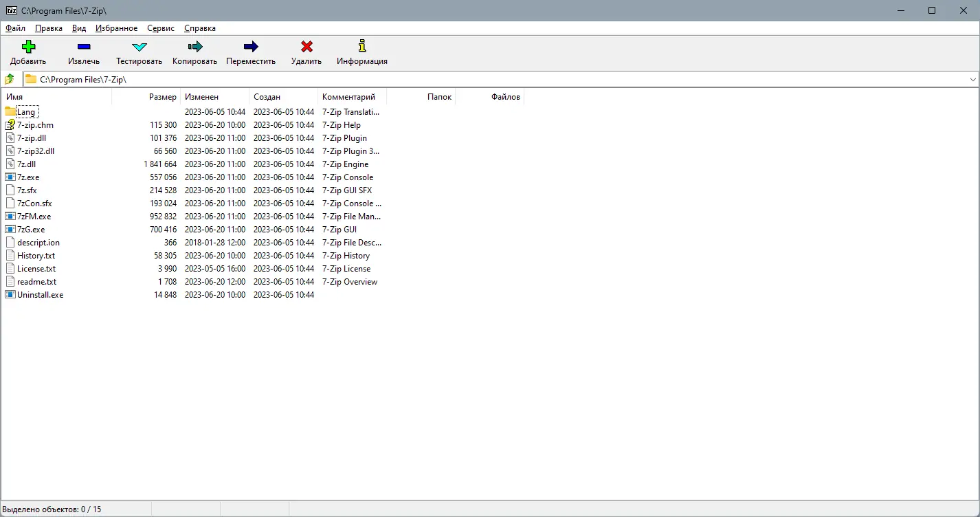Click the 7z.dll file icon
Screen dimensions: 980x517
(10, 164)
